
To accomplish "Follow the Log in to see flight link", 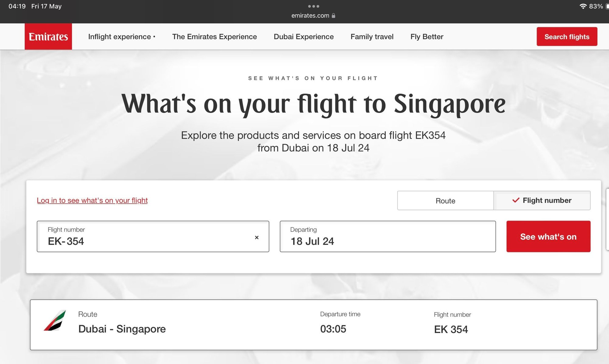I will click(x=92, y=200).
